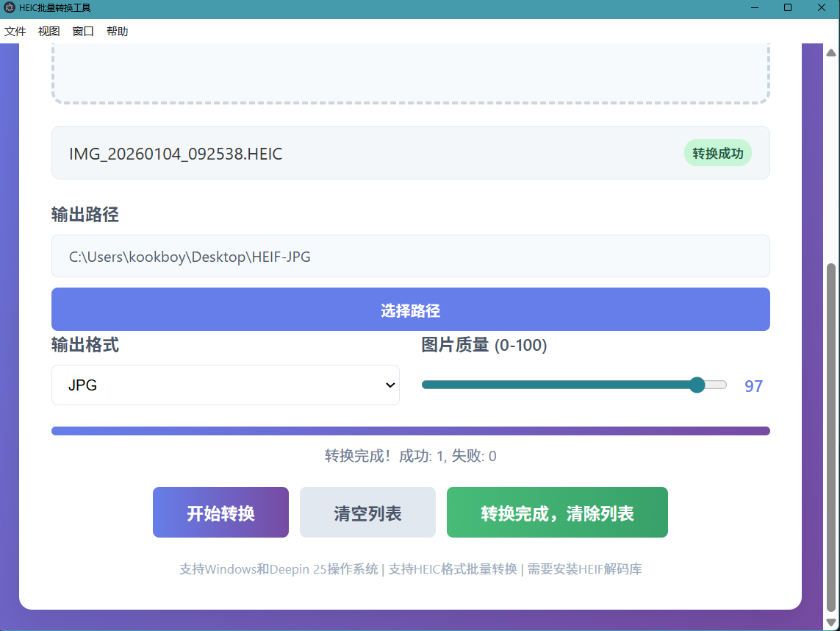This screenshot has height=631, width=840.
Task: Click the 转换完成！成功: 1, 失败: 0 status text
Action: (x=410, y=456)
